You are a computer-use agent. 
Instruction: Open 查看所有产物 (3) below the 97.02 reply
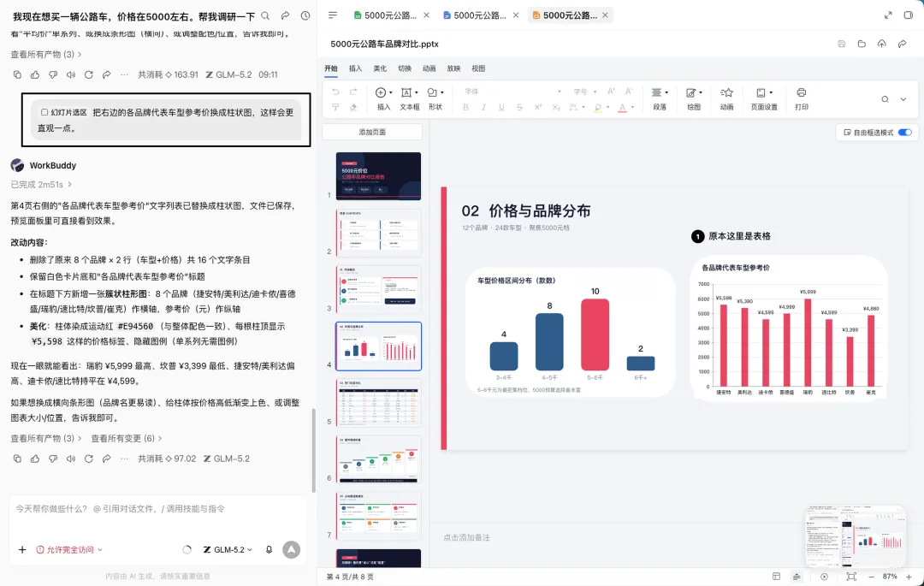[x=46, y=439]
